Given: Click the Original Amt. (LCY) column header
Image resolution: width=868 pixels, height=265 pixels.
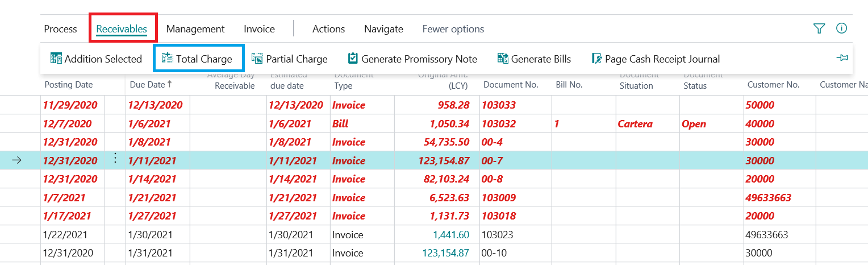Looking at the screenshot, I should [443, 80].
